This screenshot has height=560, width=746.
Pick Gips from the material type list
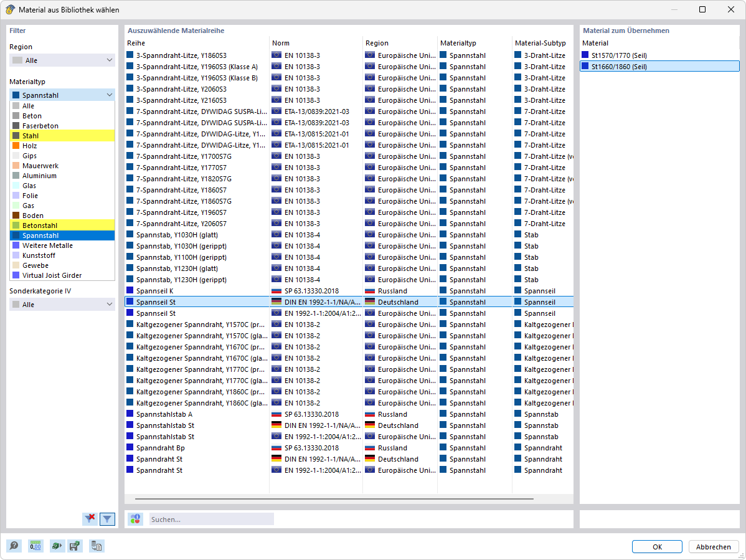pyautogui.click(x=62, y=156)
